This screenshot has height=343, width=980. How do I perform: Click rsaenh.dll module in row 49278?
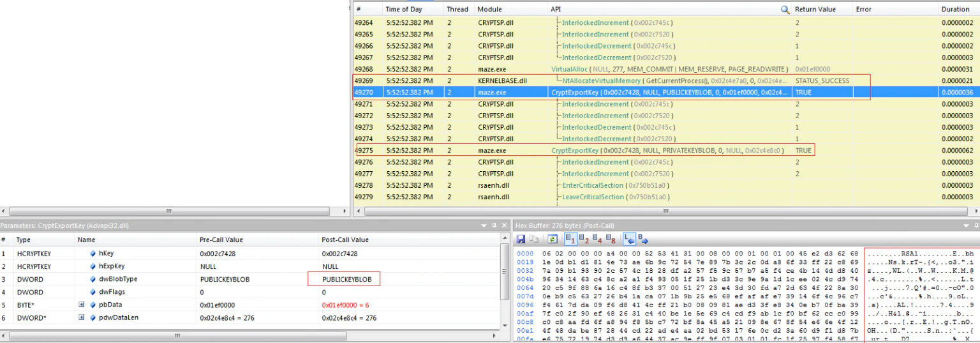click(x=493, y=185)
